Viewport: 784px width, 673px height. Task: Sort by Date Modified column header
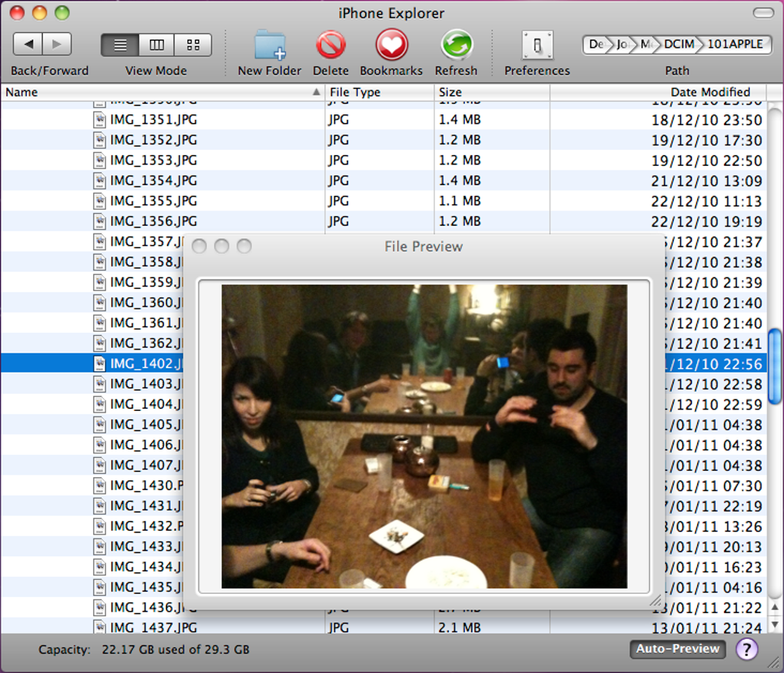[x=658, y=92]
